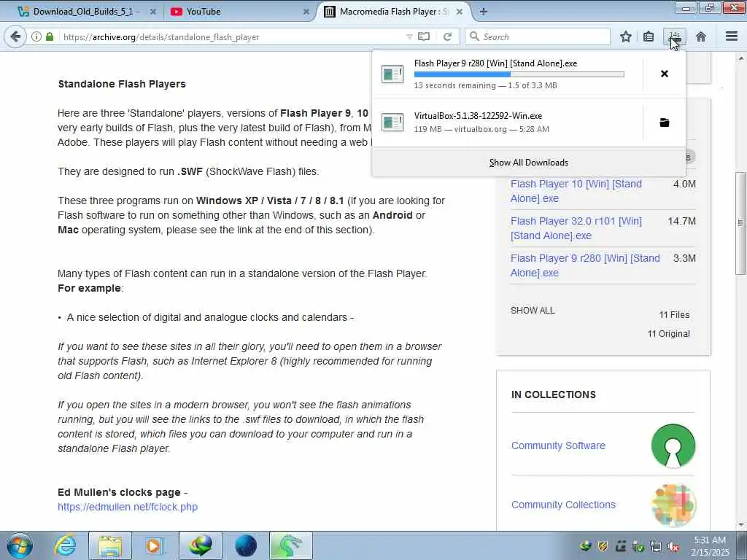Click the security shield tray icon

tap(603, 547)
